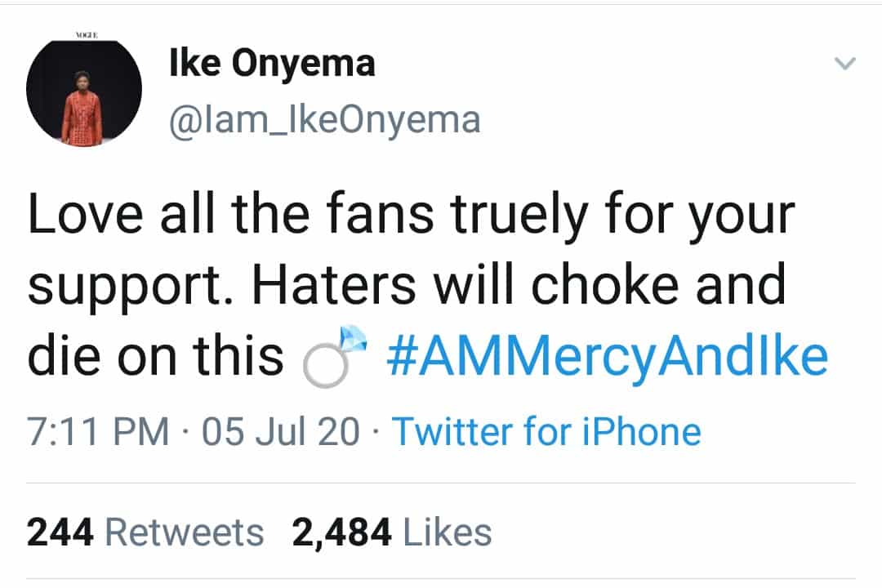882x588 pixels.
Task: Expand the tweet options chevron
Action: click(845, 64)
